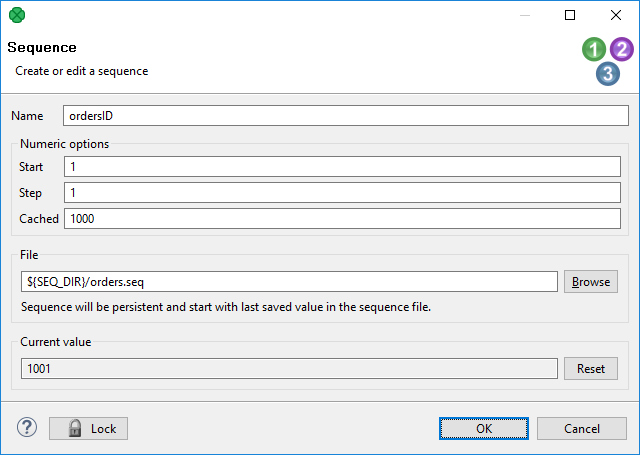
Task: Click the Current value field showing 1001
Action: pos(288,369)
